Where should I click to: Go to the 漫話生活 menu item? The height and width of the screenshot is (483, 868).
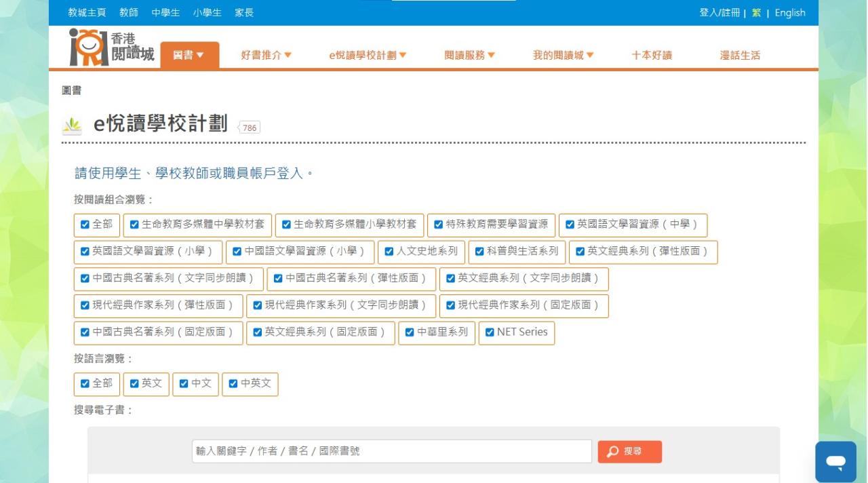(740, 56)
